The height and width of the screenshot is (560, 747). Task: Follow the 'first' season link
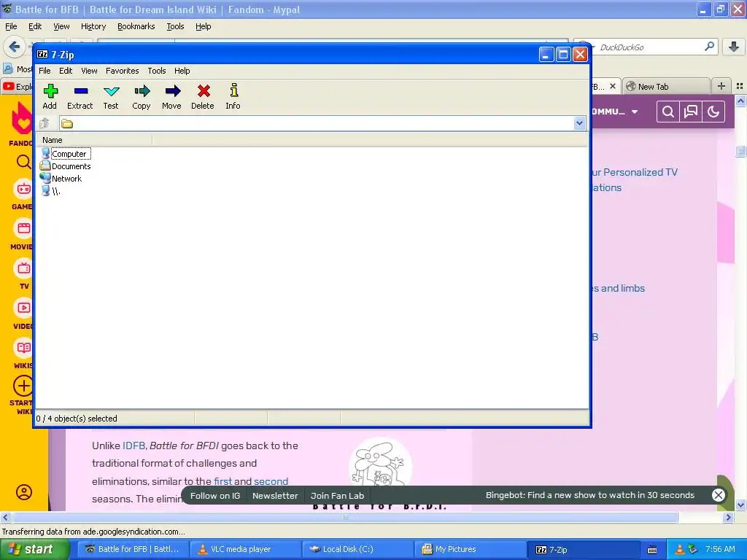tap(222, 481)
